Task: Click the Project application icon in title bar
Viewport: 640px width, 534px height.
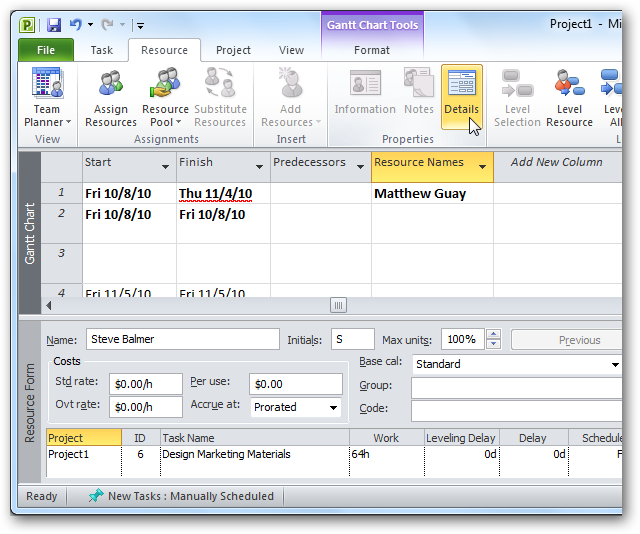Action: (x=27, y=25)
